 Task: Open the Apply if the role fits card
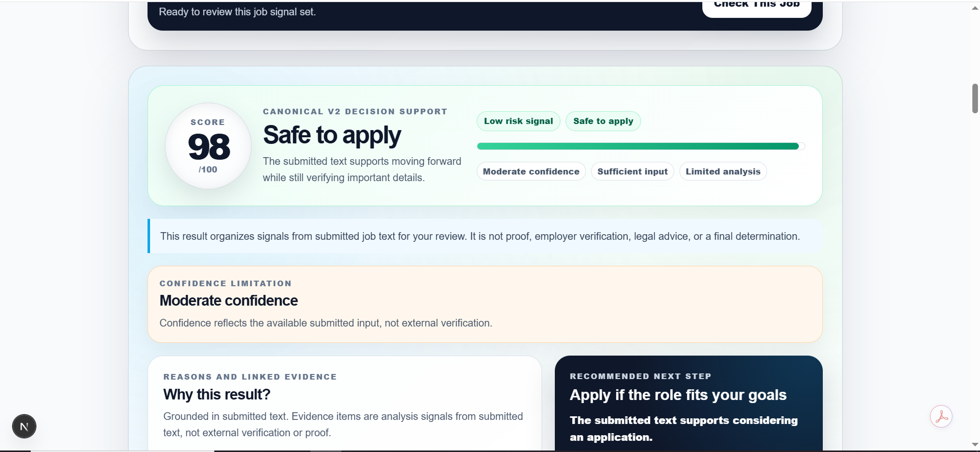(689, 404)
